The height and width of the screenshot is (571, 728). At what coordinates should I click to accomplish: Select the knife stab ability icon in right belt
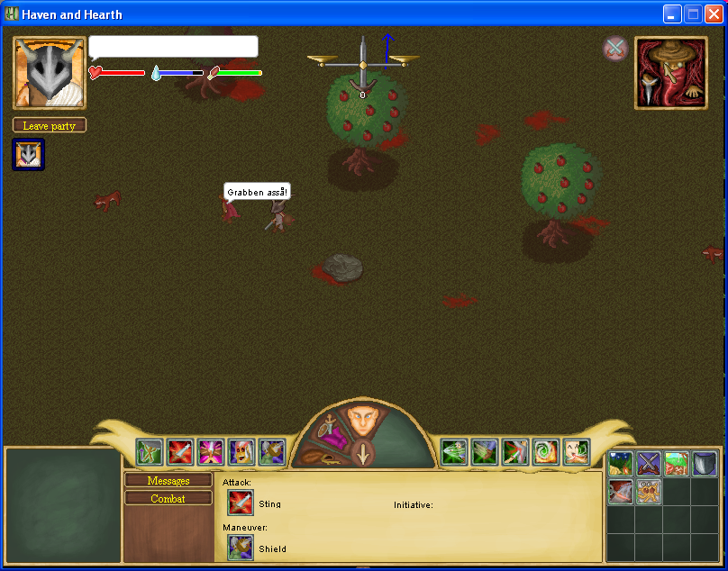[x=514, y=452]
